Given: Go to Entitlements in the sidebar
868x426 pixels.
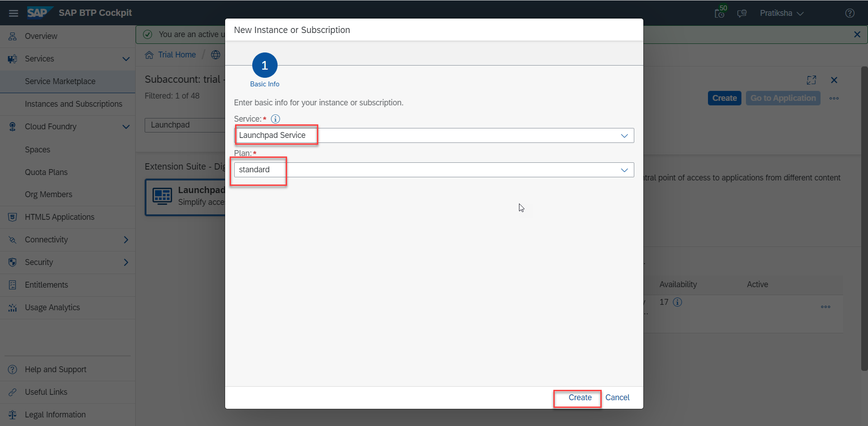Looking at the screenshot, I should tap(46, 285).
